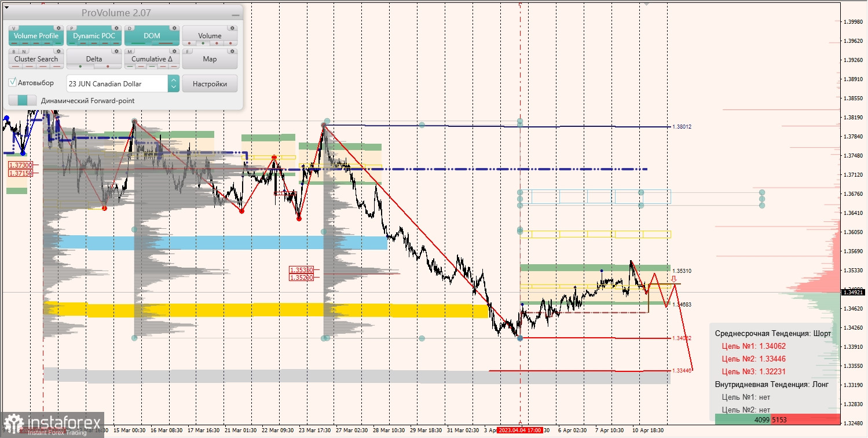Click the P hotkey badge on Dynamic POC
Screen dimensions: 868x438
coord(72,28)
